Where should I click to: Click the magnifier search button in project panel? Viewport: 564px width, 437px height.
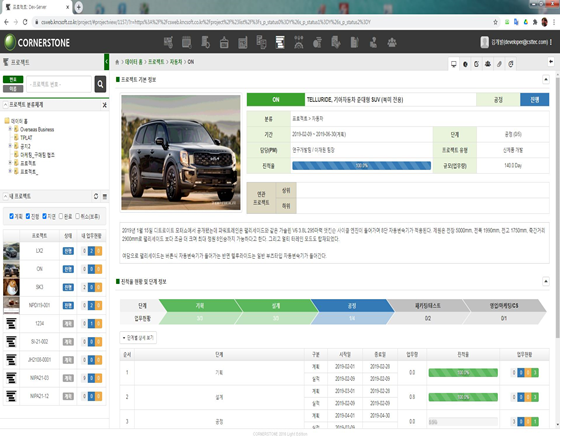pos(100,84)
